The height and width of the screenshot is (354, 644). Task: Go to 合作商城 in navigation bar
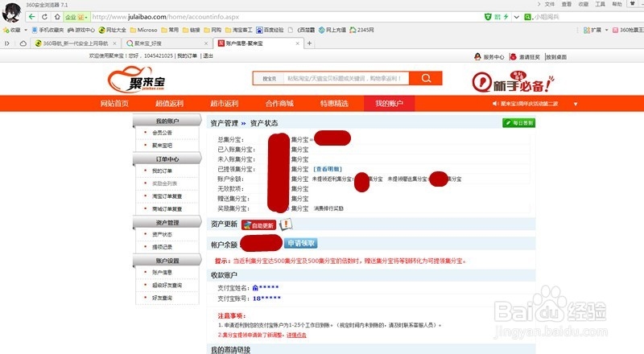click(279, 104)
